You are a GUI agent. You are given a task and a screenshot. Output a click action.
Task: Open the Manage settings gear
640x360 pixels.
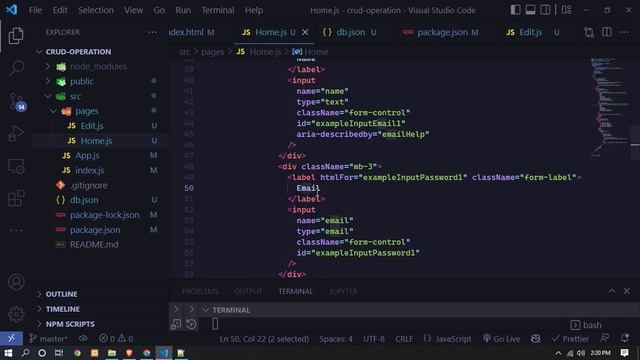tap(16, 314)
